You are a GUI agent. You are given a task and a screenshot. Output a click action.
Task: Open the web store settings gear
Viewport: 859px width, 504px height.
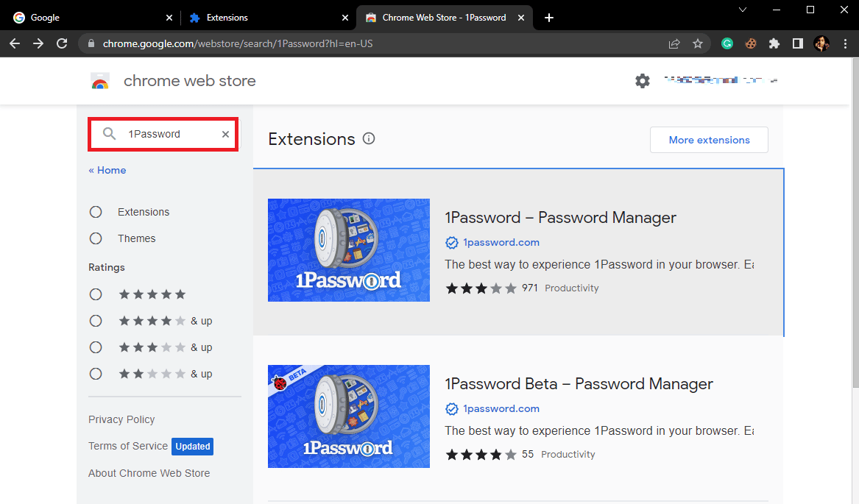tap(643, 81)
